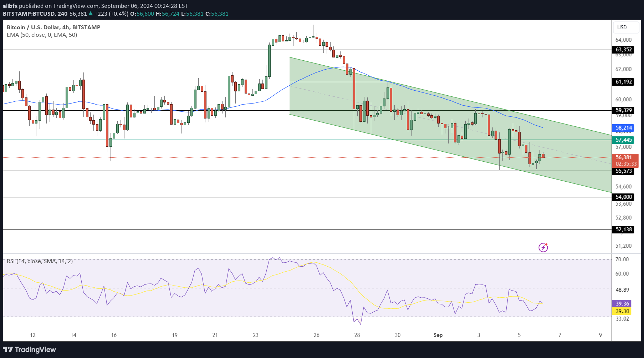This screenshot has width=644, height=358.
Task: Click the 23 date axis label
Action: tap(256, 335)
